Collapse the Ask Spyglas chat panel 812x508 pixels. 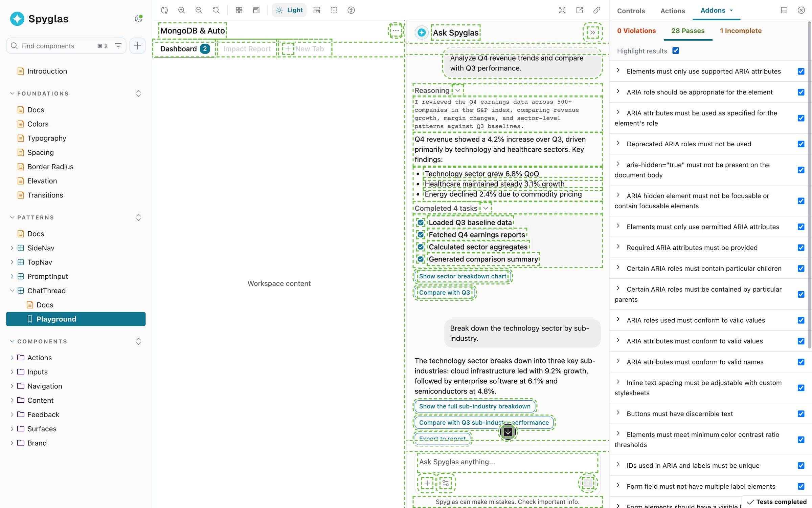point(593,33)
